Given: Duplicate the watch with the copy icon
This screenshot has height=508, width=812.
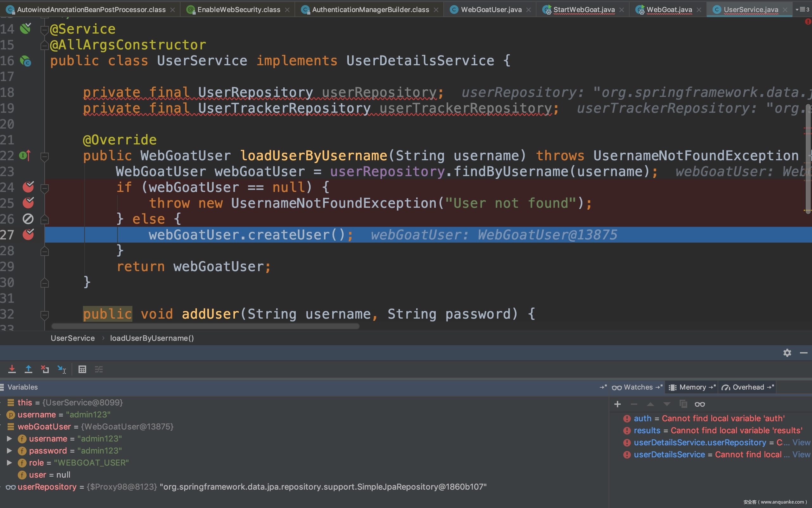Looking at the screenshot, I should click(683, 404).
